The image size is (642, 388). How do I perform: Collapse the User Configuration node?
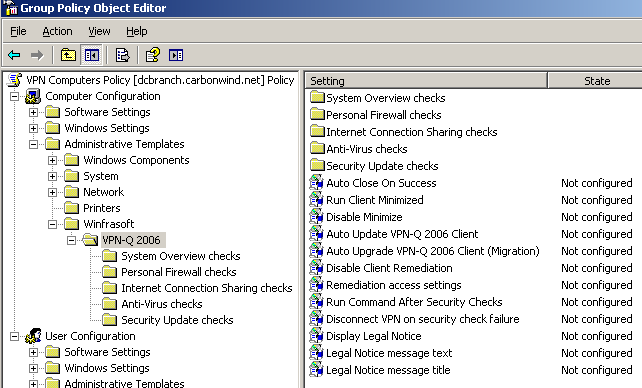pos(14,336)
